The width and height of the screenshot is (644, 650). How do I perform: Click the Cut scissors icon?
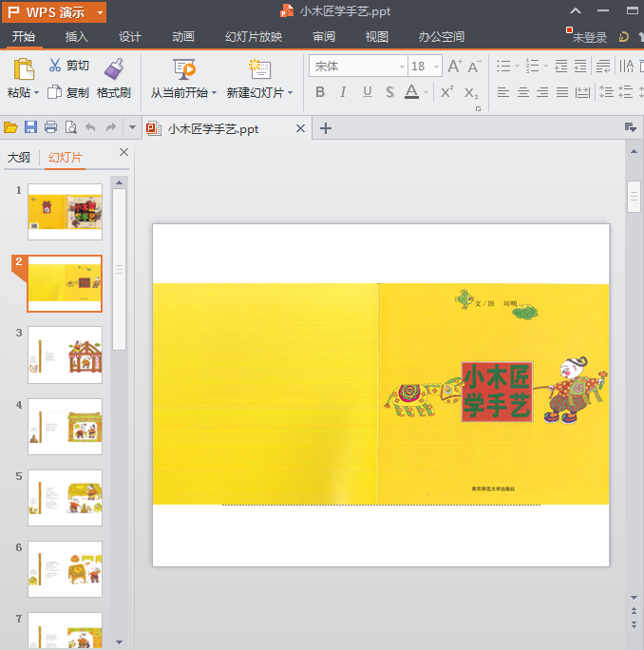[x=55, y=65]
